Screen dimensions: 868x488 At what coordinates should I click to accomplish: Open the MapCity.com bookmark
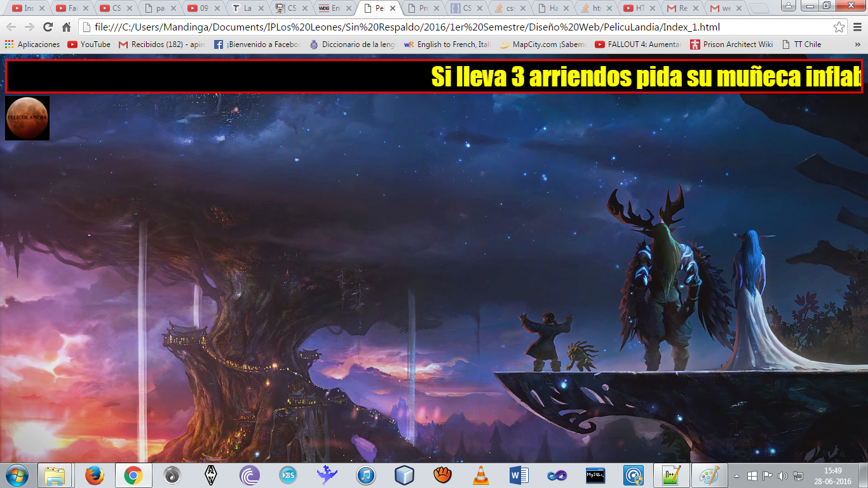pyautogui.click(x=543, y=44)
